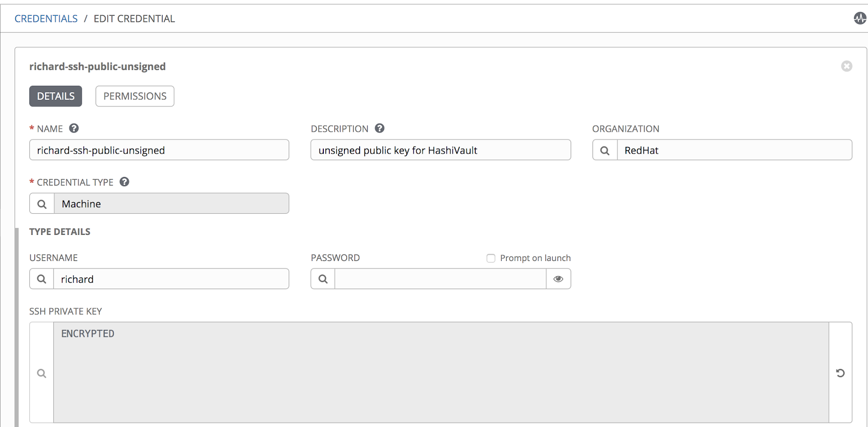This screenshot has width=868, height=427.
Task: Open the activity stream icon
Action: pyautogui.click(x=860, y=18)
